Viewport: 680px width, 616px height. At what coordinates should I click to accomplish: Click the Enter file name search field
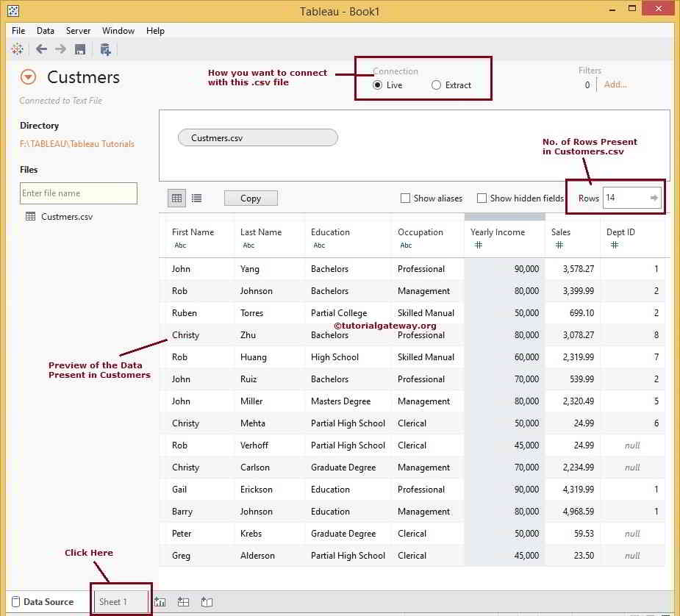point(78,193)
